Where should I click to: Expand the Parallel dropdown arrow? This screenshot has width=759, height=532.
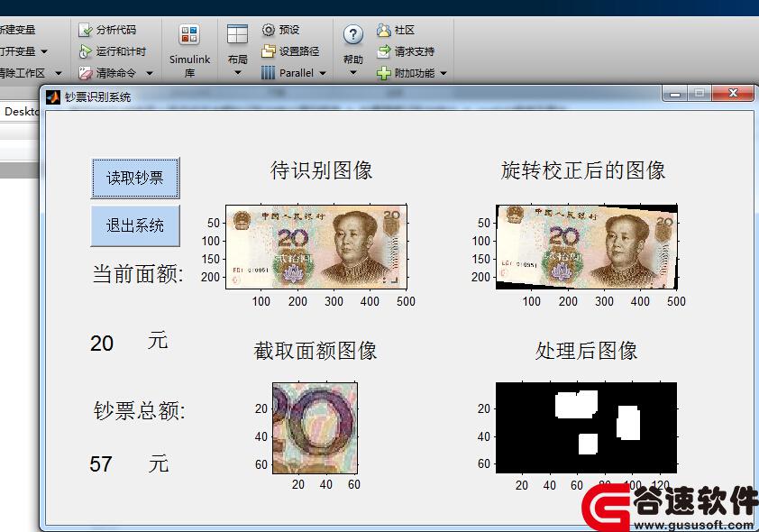point(323,74)
